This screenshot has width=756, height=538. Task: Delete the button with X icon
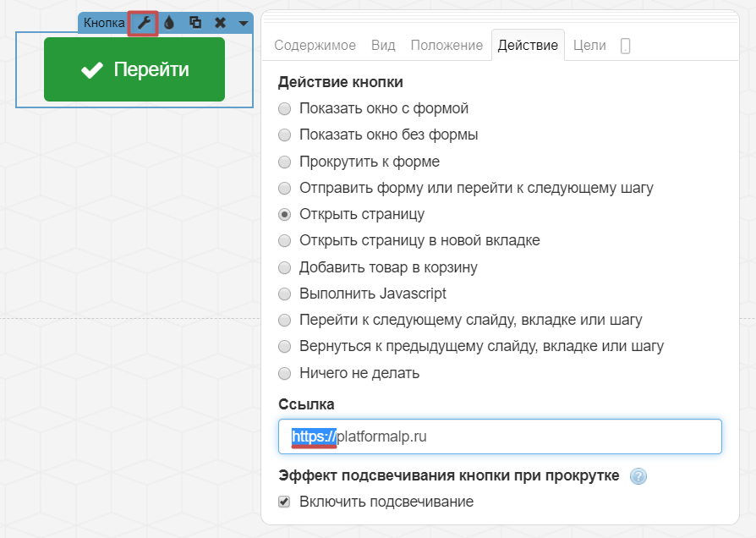pos(220,23)
